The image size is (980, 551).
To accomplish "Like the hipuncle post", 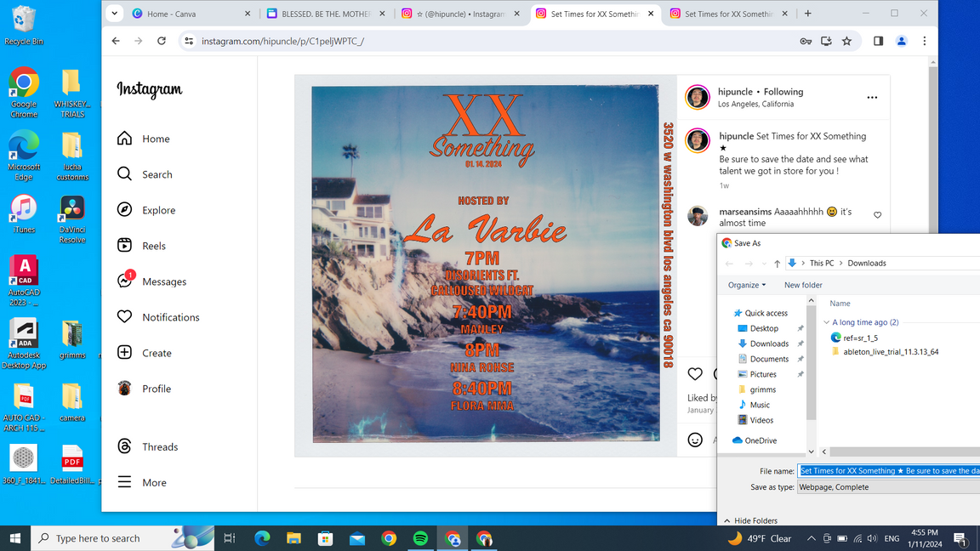I will pos(695,374).
